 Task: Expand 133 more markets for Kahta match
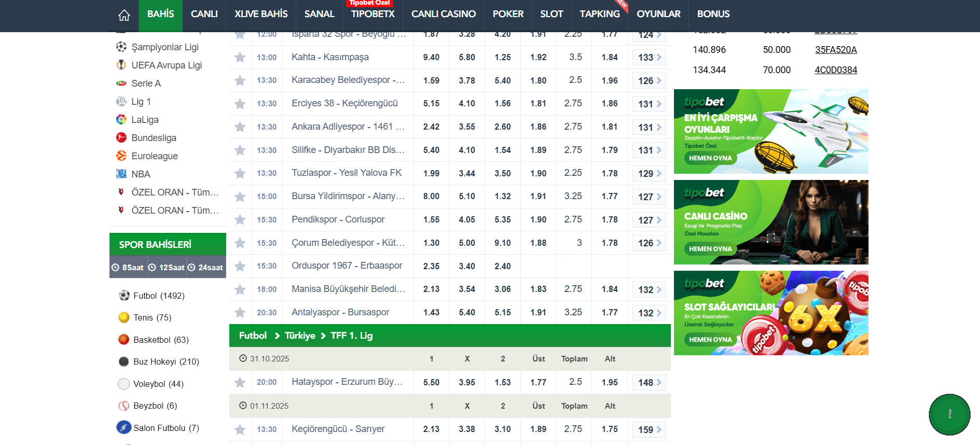[649, 58]
